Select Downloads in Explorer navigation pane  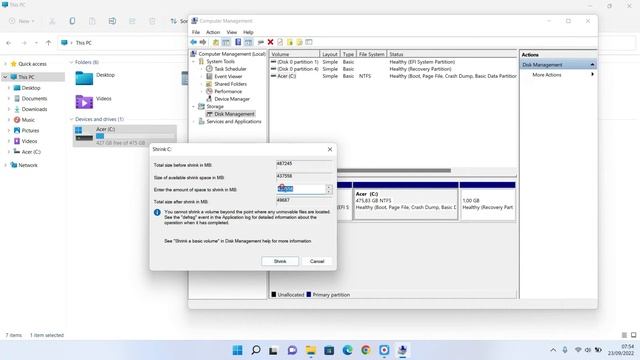(x=34, y=109)
